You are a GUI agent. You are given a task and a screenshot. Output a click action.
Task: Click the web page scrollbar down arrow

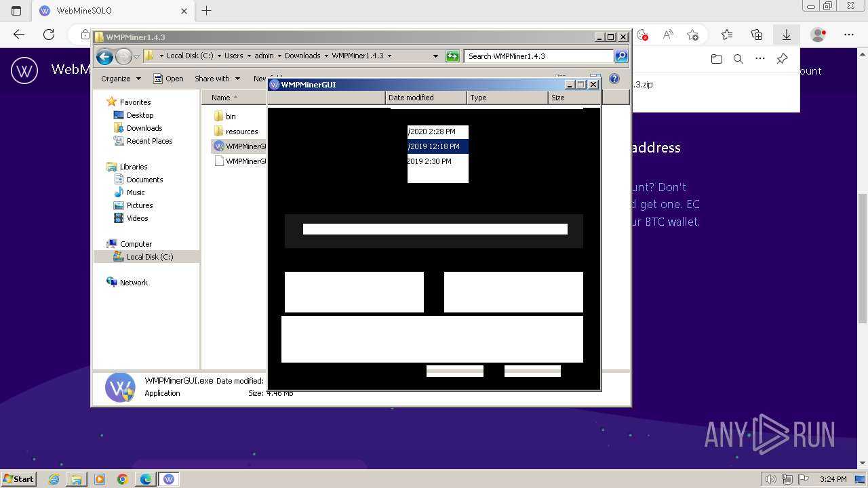click(x=863, y=464)
